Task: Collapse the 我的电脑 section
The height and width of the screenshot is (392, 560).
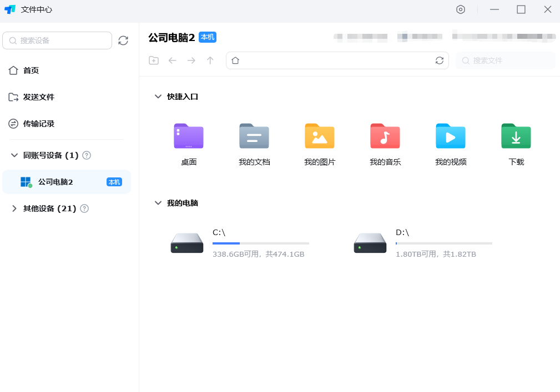Action: [158, 203]
